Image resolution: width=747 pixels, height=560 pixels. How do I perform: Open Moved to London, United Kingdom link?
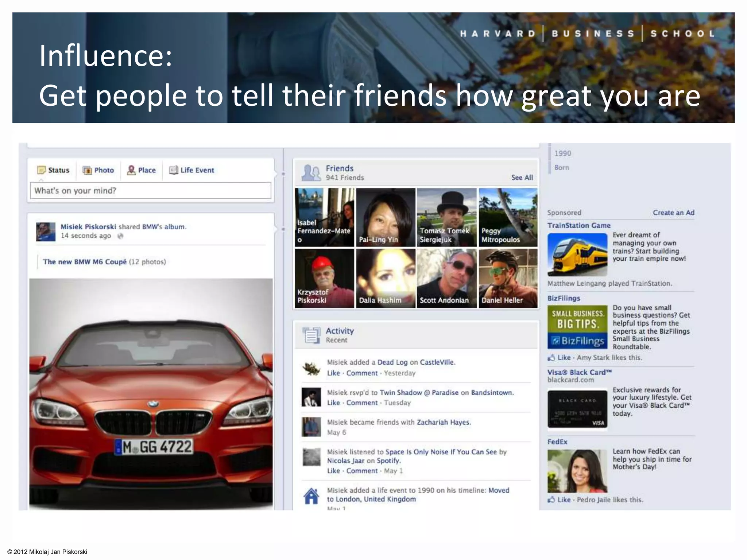(x=418, y=495)
